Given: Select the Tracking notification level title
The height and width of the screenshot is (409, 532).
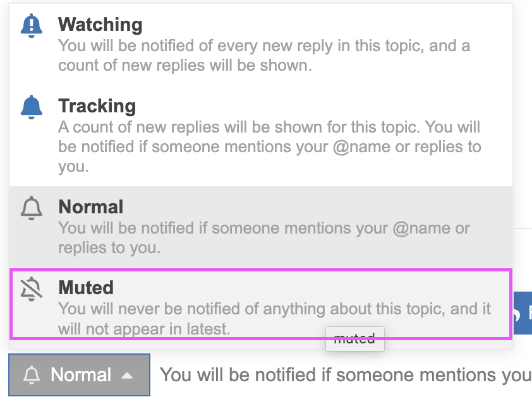Looking at the screenshot, I should pyautogui.click(x=97, y=106).
